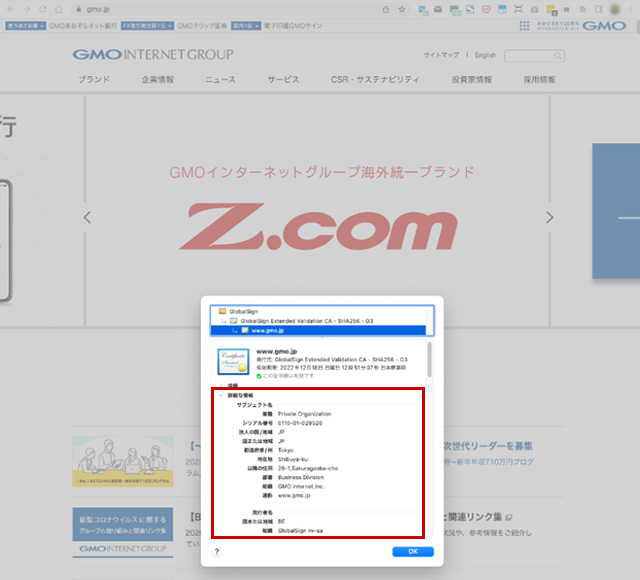The height and width of the screenshot is (580, 640).
Task: Show the previous carousel slide
Action: pyautogui.click(x=87, y=217)
